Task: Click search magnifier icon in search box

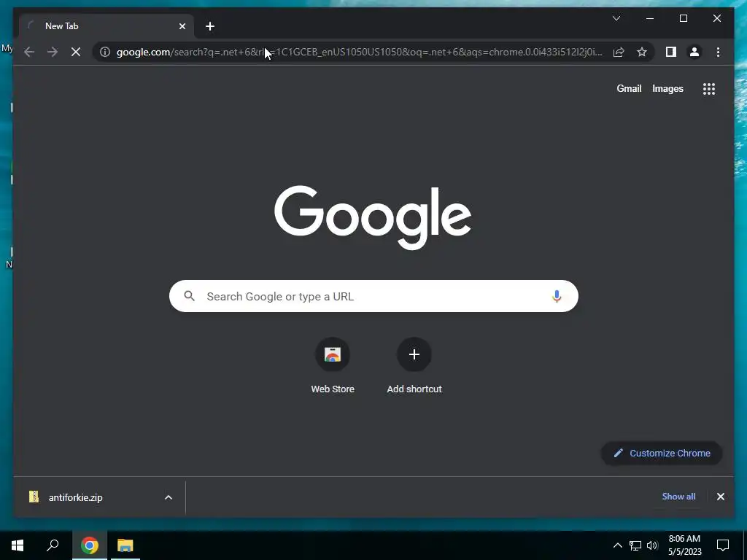Action: [x=189, y=296]
